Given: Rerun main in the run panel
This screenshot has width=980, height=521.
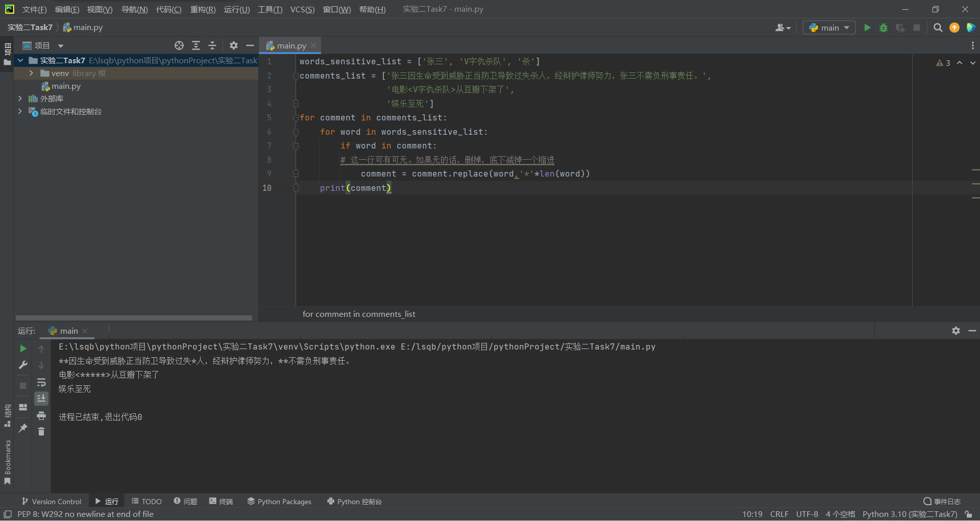Looking at the screenshot, I should click(x=23, y=349).
